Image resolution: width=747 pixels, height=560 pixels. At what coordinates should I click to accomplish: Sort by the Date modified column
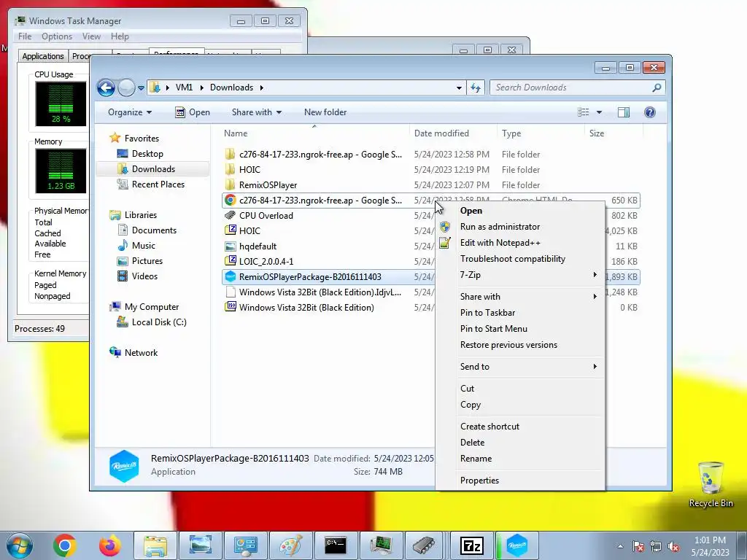pyautogui.click(x=453, y=133)
